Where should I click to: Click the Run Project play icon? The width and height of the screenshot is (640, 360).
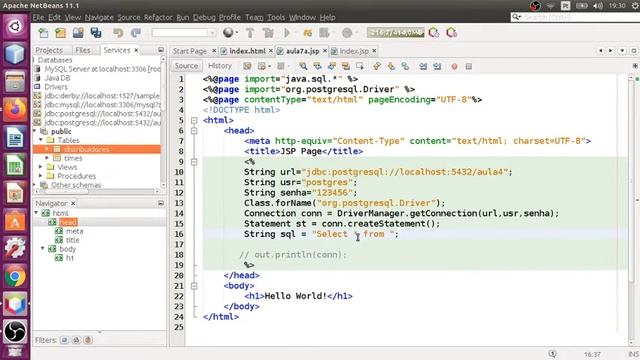point(287,33)
